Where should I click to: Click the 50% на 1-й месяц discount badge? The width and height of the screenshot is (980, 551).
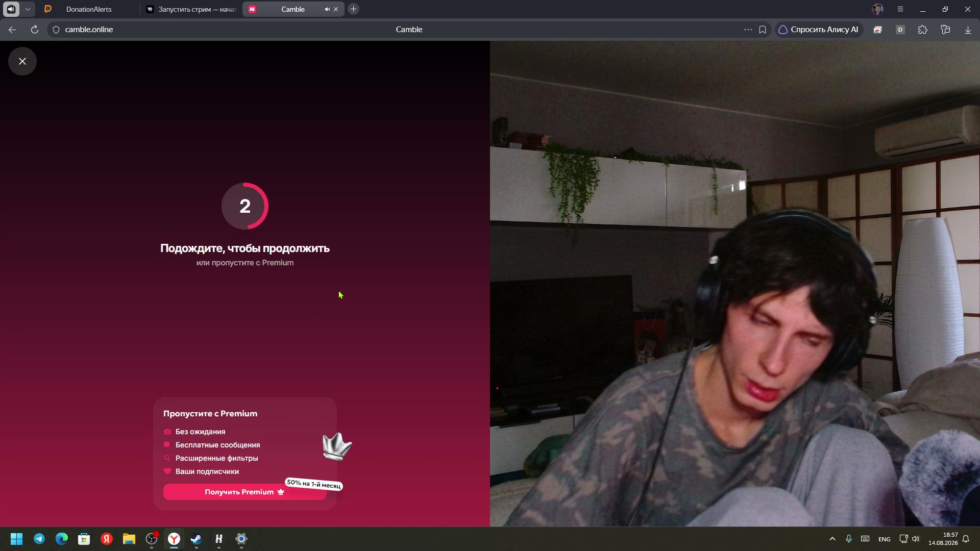pyautogui.click(x=313, y=484)
